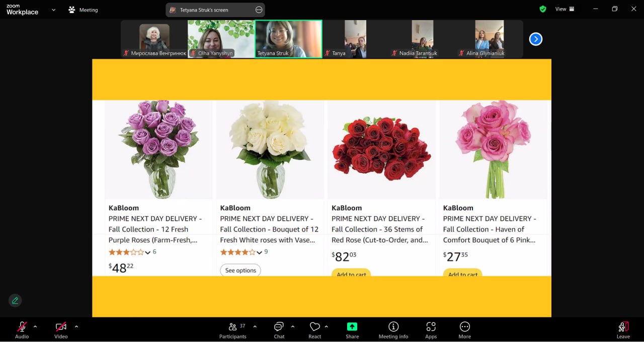The height and width of the screenshot is (342, 644).
Task: Click the purple roses product image
Action: coord(158,149)
